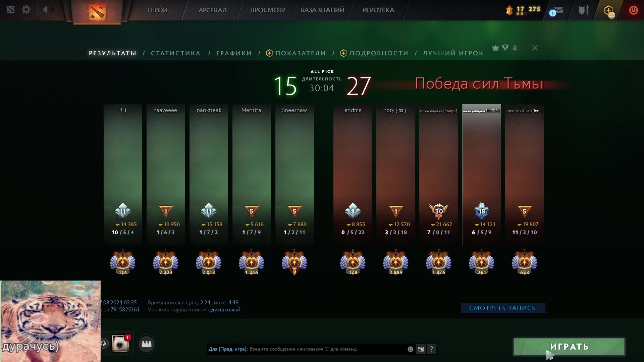Open the Dota Plus badge icon
This screenshot has width=644, height=362.
(x=609, y=11)
